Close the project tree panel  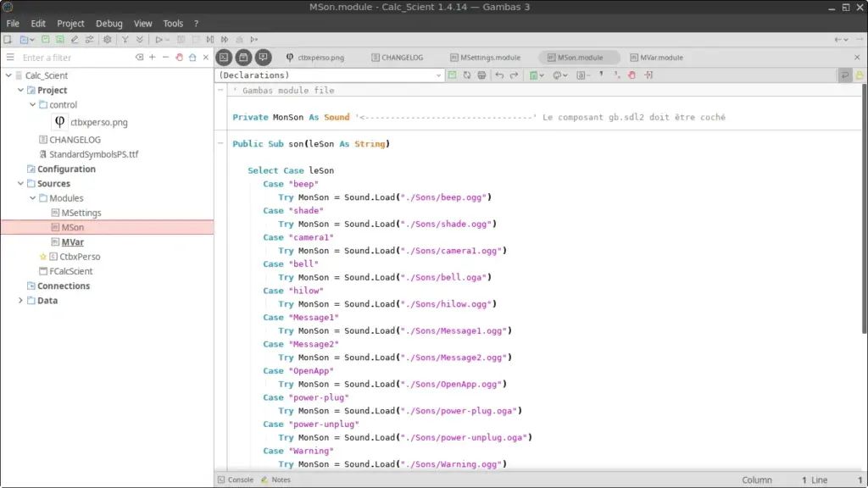(x=206, y=57)
